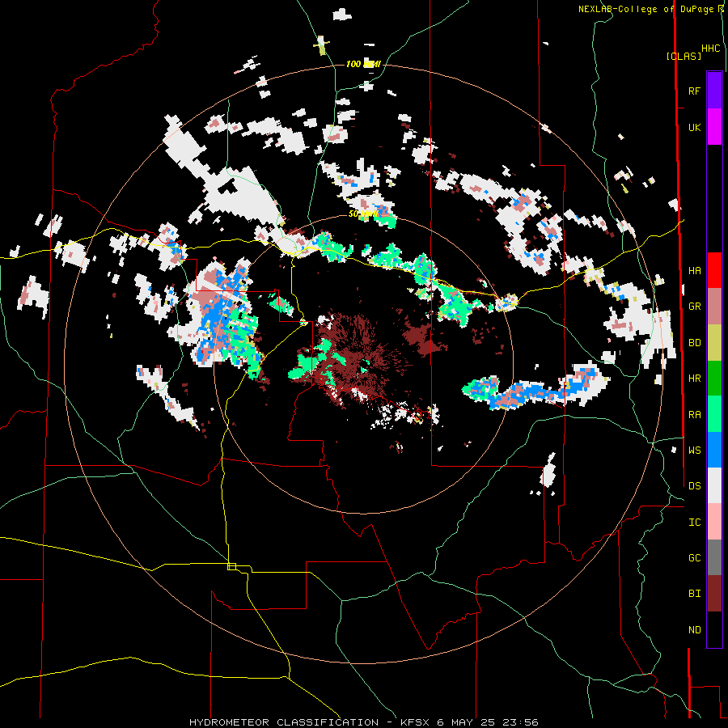
Task: Click the gray GC color swatch
Action: 714,557
